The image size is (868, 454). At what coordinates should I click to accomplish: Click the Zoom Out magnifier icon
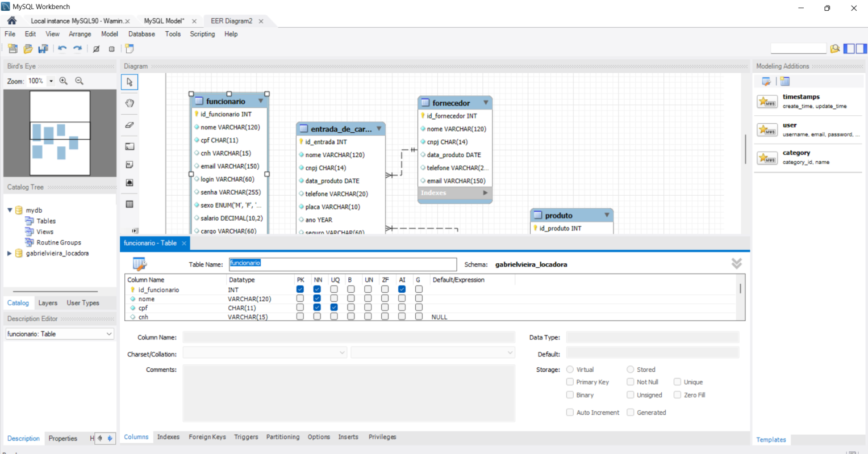point(80,81)
